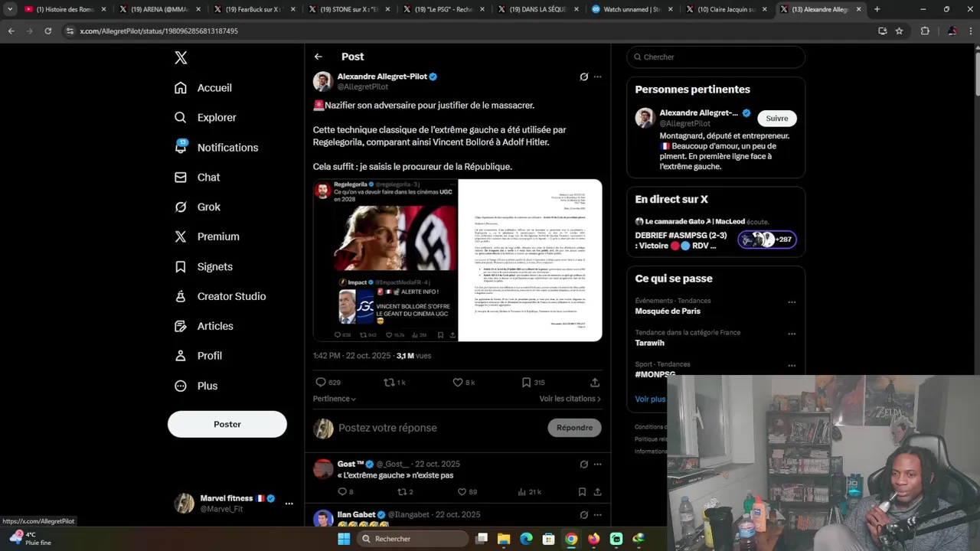The width and height of the screenshot is (980, 551).
Task: Open Windows Start menu
Action: (x=344, y=539)
